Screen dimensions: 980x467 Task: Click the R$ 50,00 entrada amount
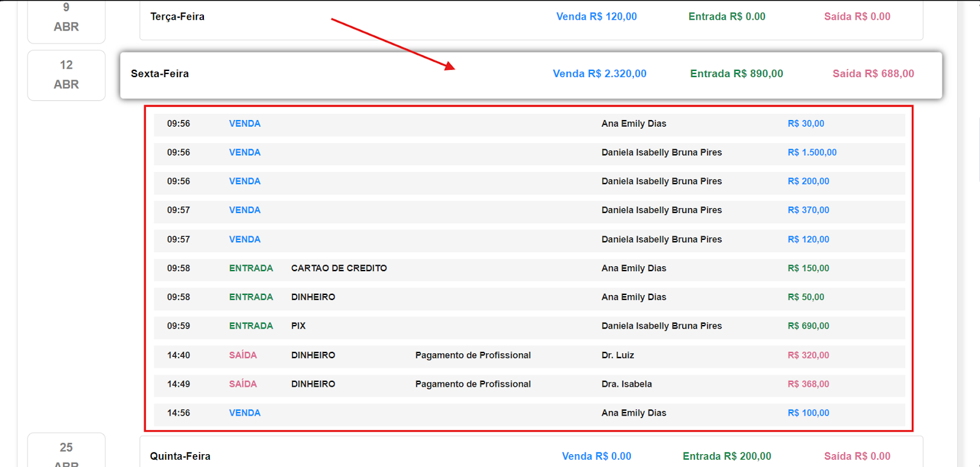click(x=805, y=297)
